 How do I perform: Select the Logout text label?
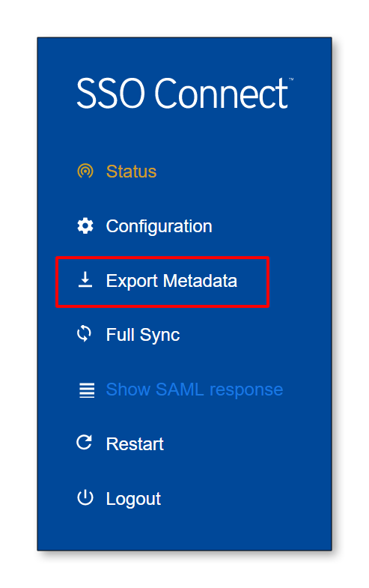(x=133, y=499)
